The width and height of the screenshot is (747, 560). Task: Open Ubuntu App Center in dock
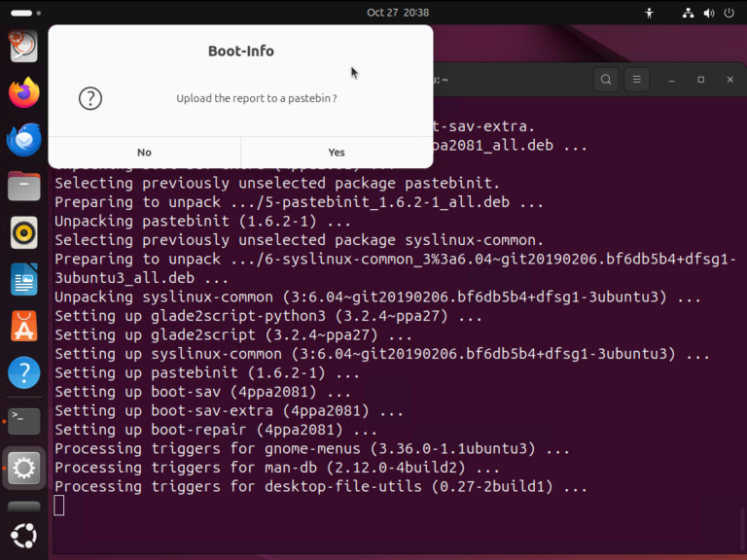tap(24, 327)
